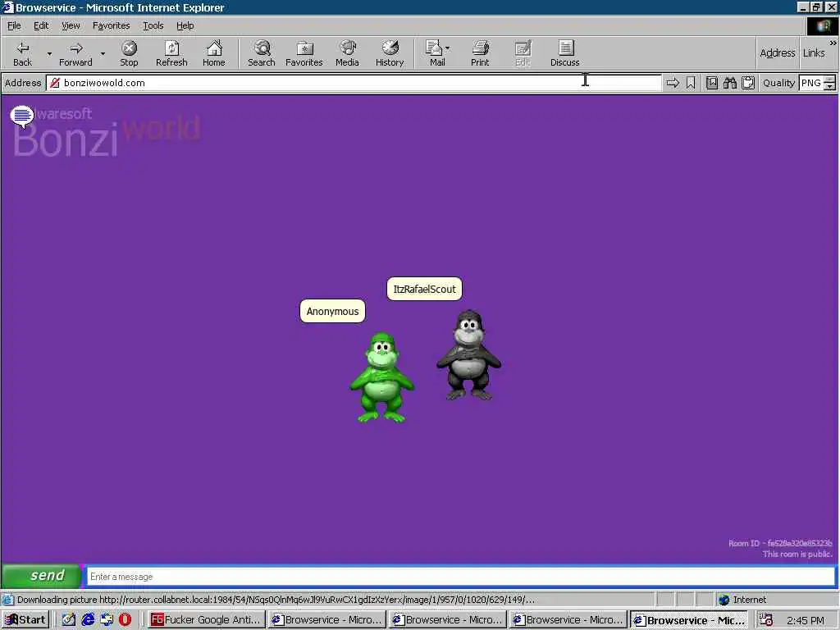Focus the Enter a message box
The width and height of the screenshot is (840, 630).
(x=461, y=577)
